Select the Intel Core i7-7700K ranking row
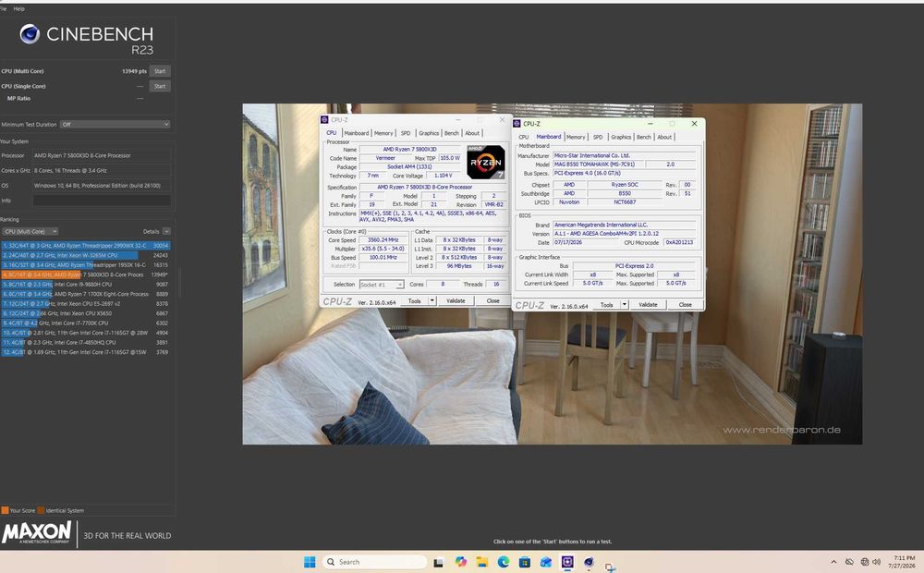 click(85, 323)
